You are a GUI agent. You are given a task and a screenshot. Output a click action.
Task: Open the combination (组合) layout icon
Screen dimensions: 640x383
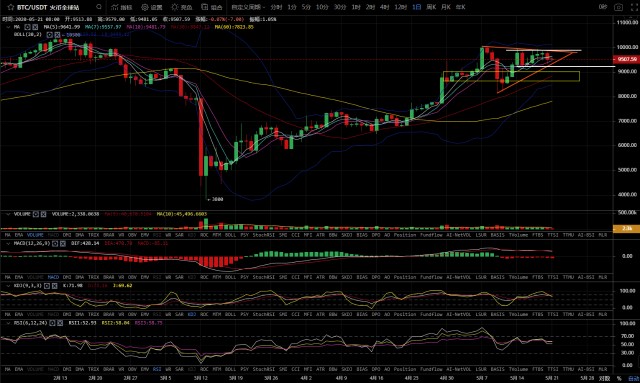point(211,7)
